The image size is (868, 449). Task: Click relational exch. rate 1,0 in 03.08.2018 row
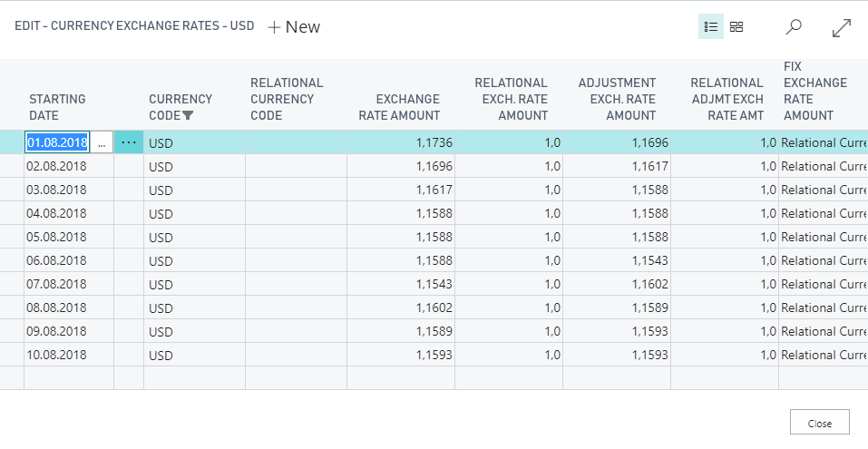[x=509, y=190]
